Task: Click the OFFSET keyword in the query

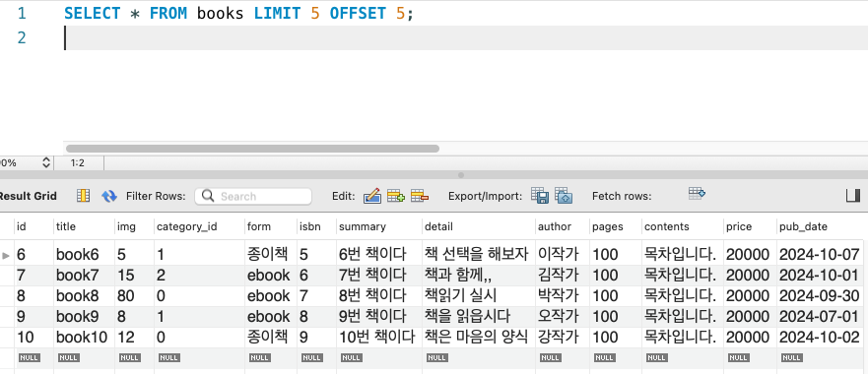Action: click(358, 13)
